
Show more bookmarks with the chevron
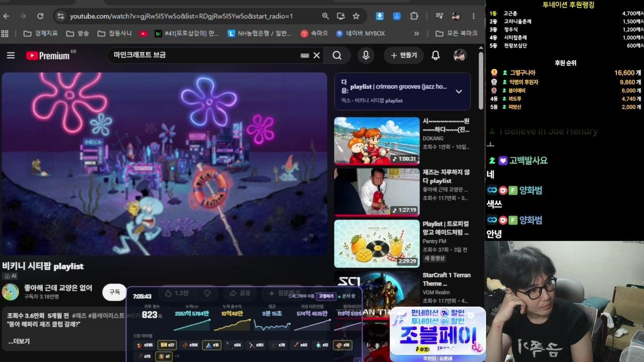pos(417,34)
